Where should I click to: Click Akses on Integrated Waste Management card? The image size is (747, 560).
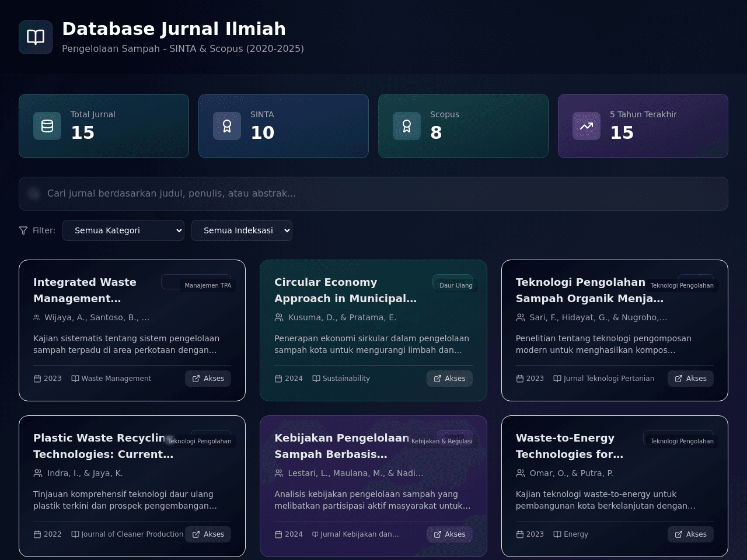tap(208, 379)
